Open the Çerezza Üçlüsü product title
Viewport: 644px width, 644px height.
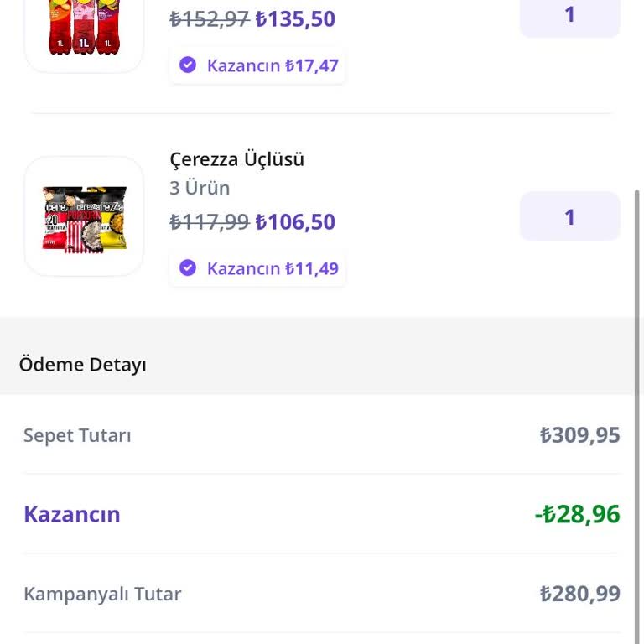(236, 159)
